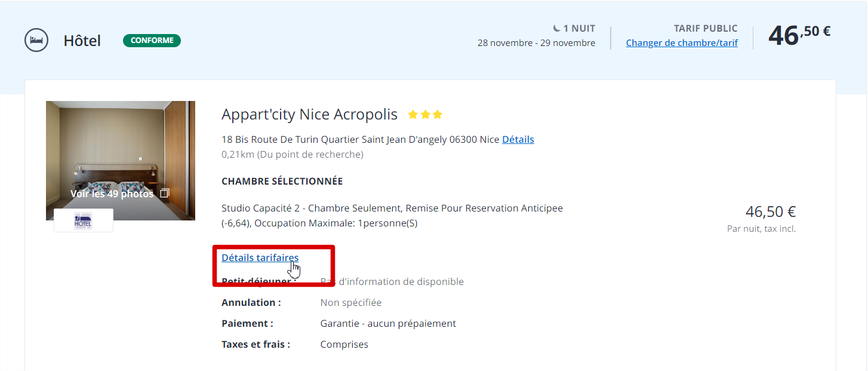Click the hotel bed icon
This screenshot has width=868, height=371.
36,41
